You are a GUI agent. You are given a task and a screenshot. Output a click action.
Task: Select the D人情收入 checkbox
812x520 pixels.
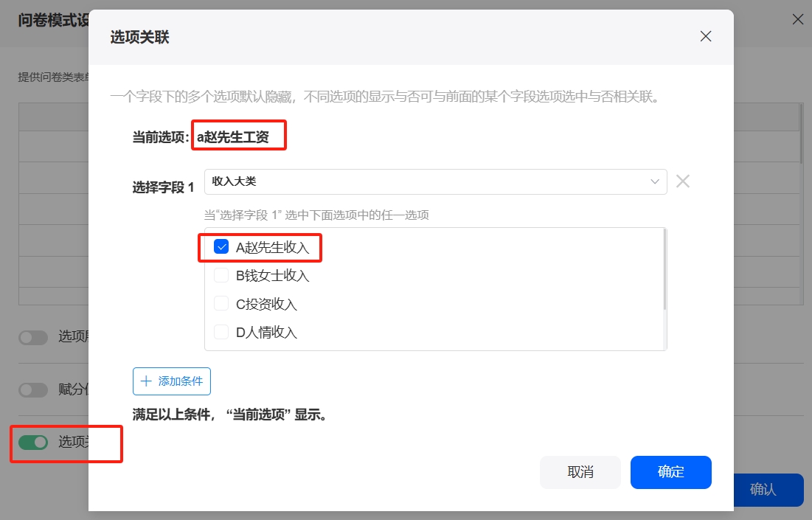[221, 333]
